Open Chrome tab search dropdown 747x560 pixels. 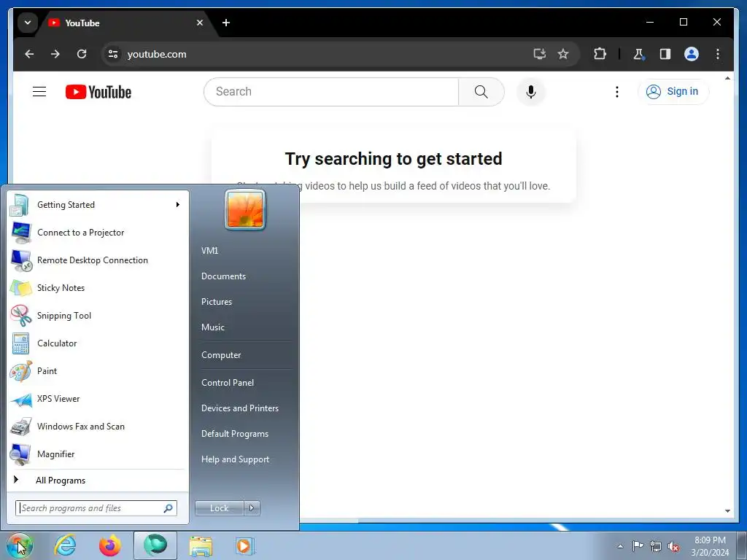[x=28, y=23]
